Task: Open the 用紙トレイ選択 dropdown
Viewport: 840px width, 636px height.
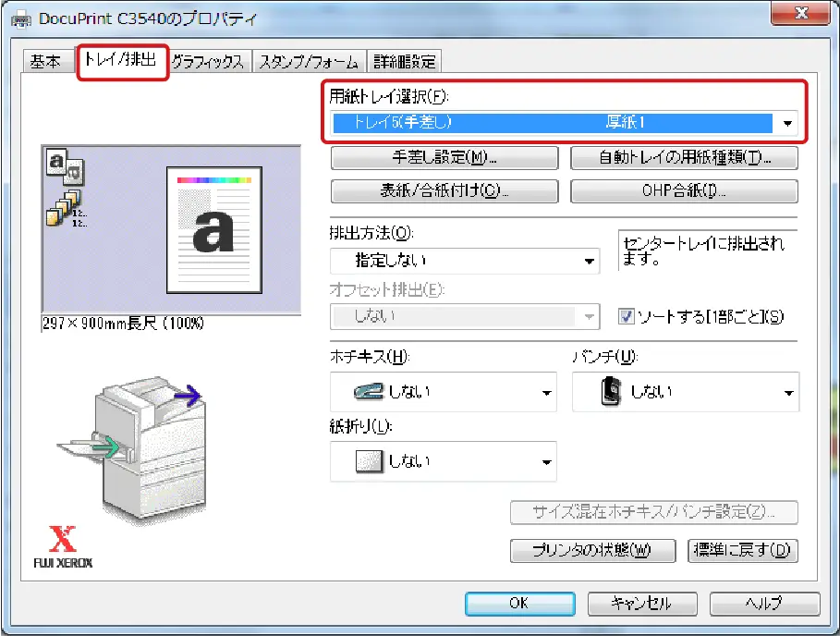Action: 564,123
